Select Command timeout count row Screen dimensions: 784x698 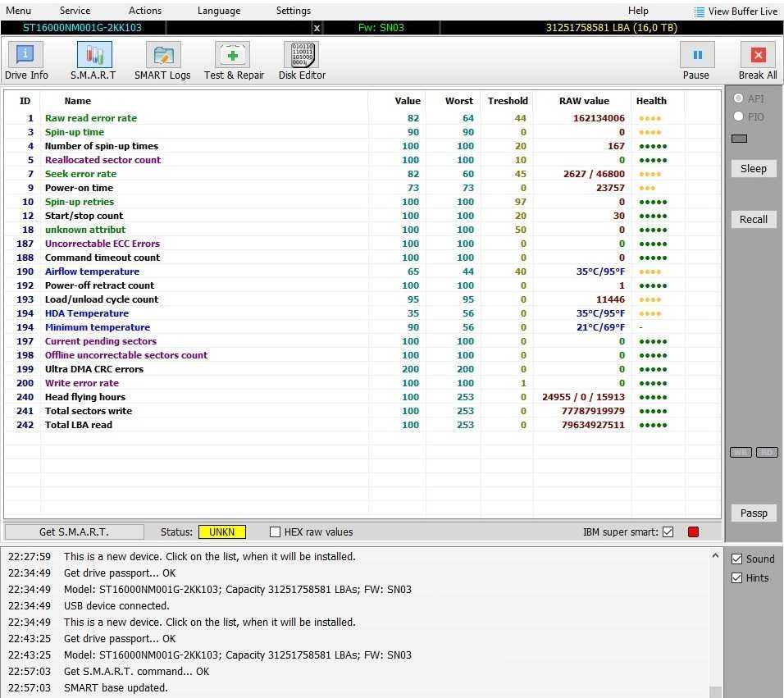tap(362, 258)
